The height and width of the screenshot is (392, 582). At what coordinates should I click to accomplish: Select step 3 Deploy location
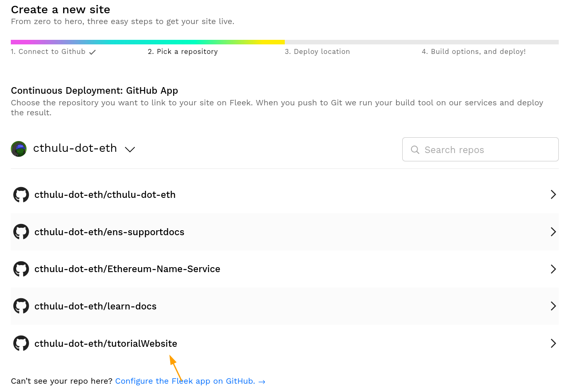coord(317,52)
